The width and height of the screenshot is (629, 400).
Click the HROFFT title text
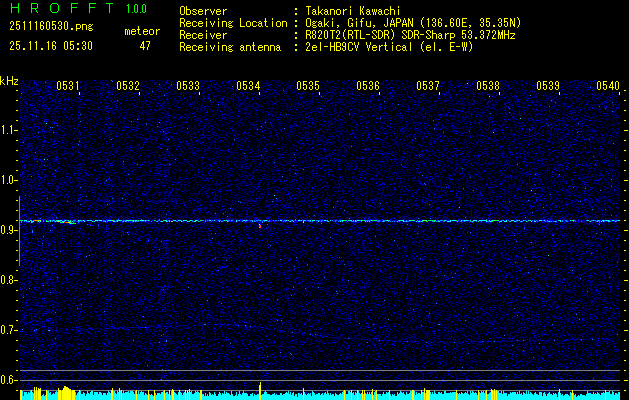62,8
